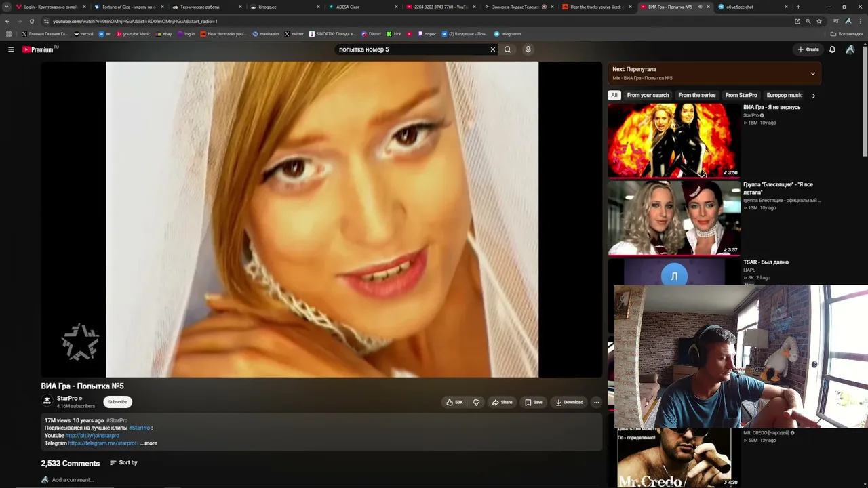
Task: Select the All filter chip
Action: coord(614,96)
